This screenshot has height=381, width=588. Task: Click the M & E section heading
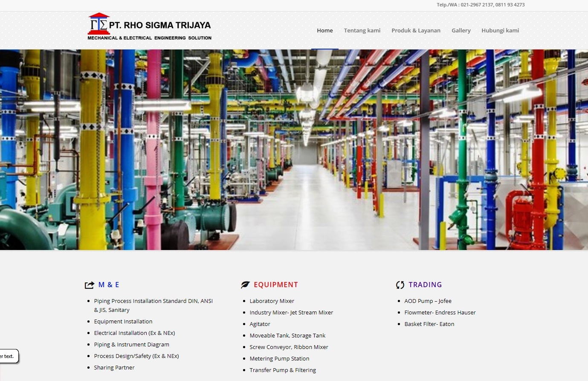click(x=109, y=285)
